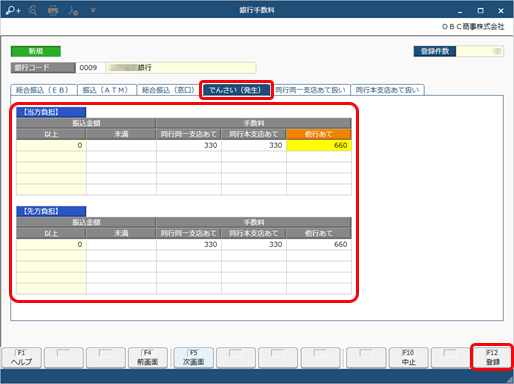Expand the title bar dropdown arrow

click(x=93, y=11)
